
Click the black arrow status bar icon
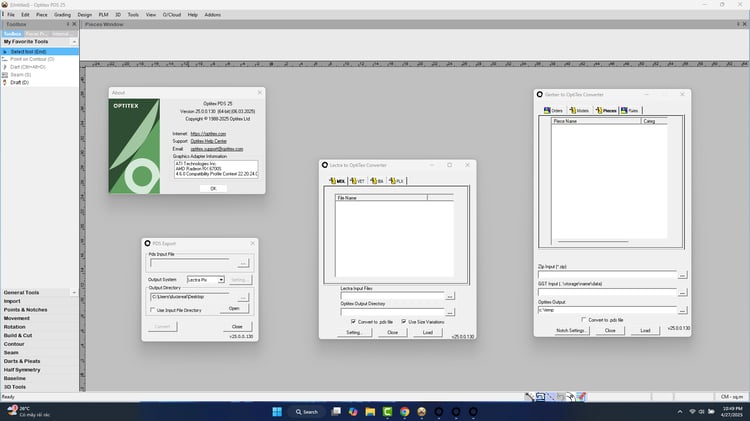(570, 397)
